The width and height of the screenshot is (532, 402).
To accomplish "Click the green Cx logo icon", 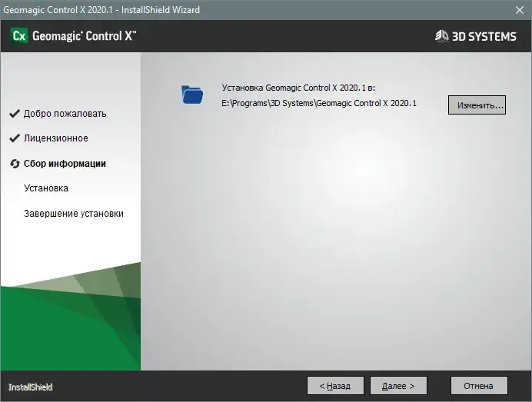I will (x=19, y=35).
